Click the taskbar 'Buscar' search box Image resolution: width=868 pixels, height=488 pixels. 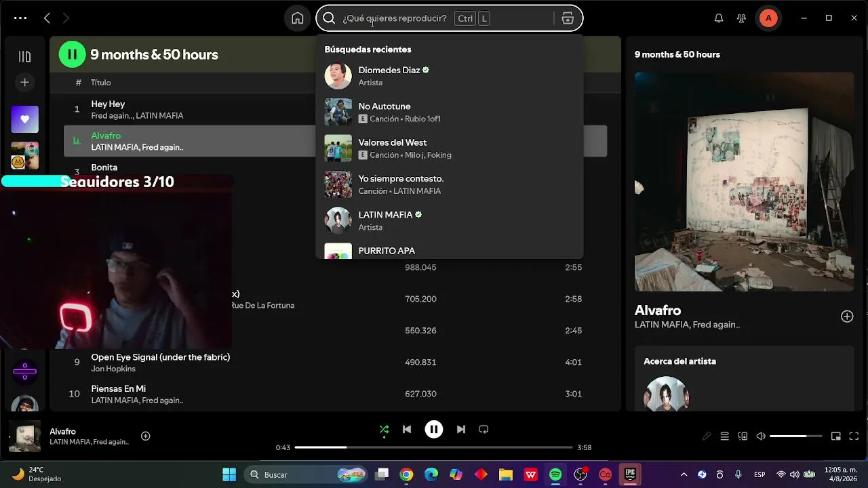(306, 474)
